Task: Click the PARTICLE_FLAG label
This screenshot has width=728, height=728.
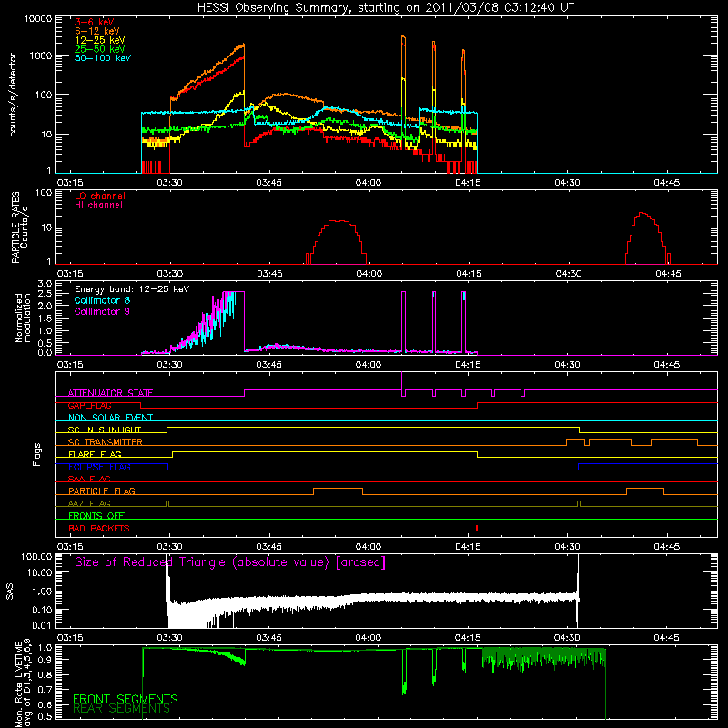Action: pos(102,490)
